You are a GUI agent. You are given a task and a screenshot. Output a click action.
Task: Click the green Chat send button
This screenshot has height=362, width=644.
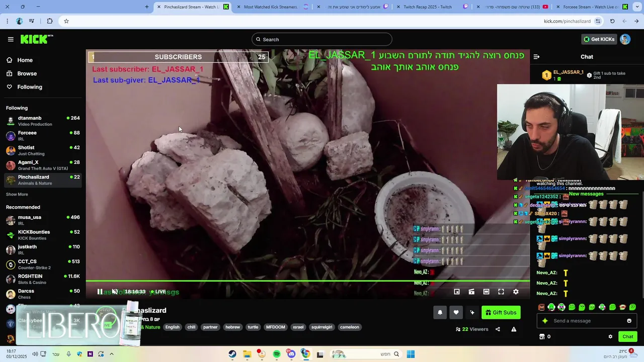628,336
